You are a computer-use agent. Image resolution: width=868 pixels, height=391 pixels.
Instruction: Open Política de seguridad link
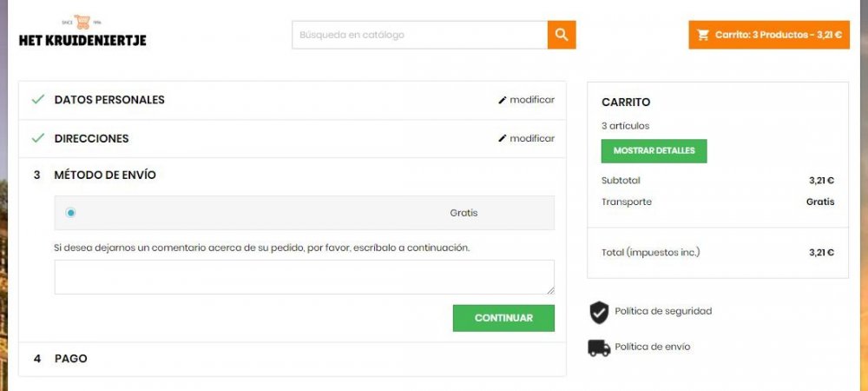(663, 311)
